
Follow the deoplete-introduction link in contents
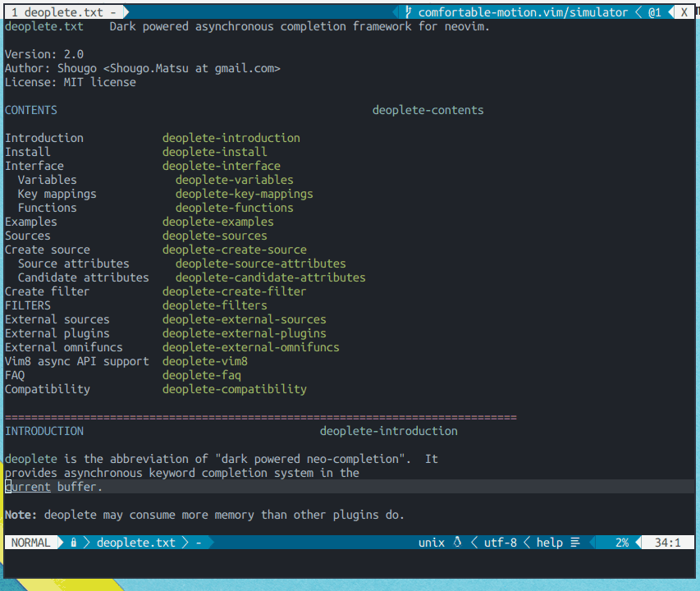point(231,138)
